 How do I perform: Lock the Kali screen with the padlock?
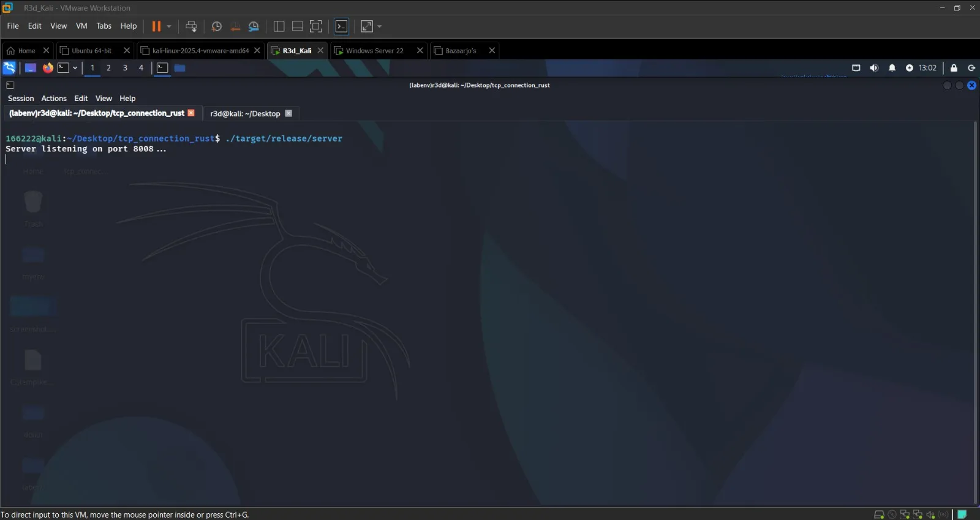point(954,68)
